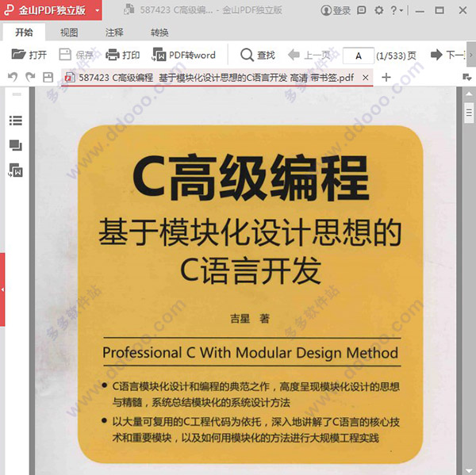Viewport: 476px width, 475px height.
Task: Open the feedback message icon
Action: point(361,10)
